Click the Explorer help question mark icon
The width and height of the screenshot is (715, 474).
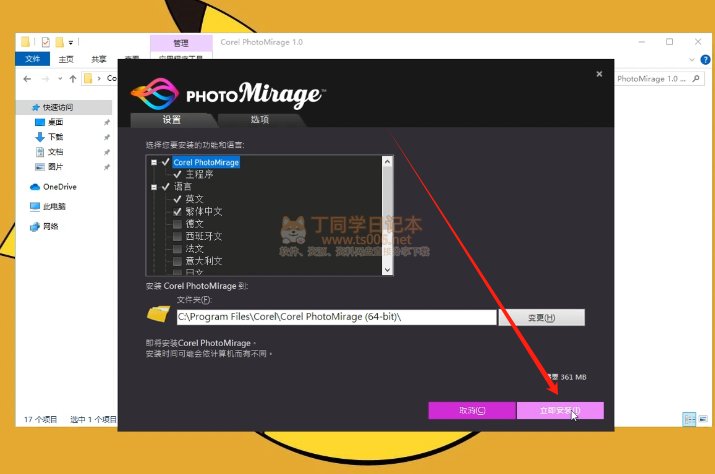(x=705, y=60)
